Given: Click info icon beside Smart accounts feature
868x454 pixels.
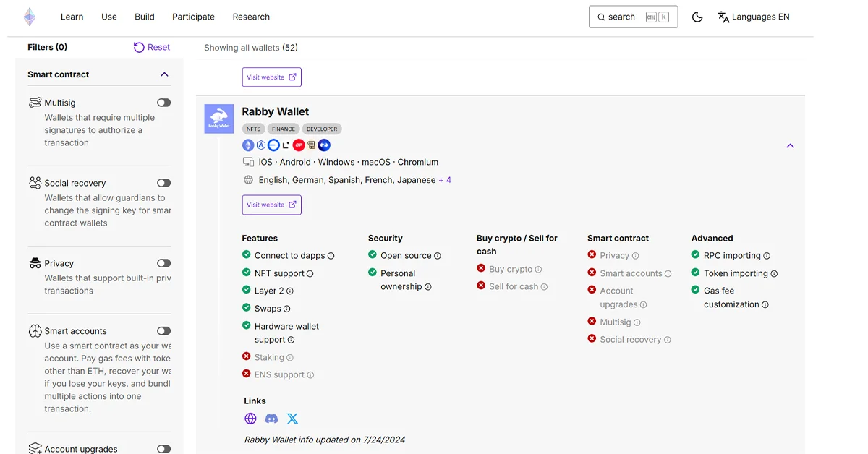Looking at the screenshot, I should pos(668,274).
